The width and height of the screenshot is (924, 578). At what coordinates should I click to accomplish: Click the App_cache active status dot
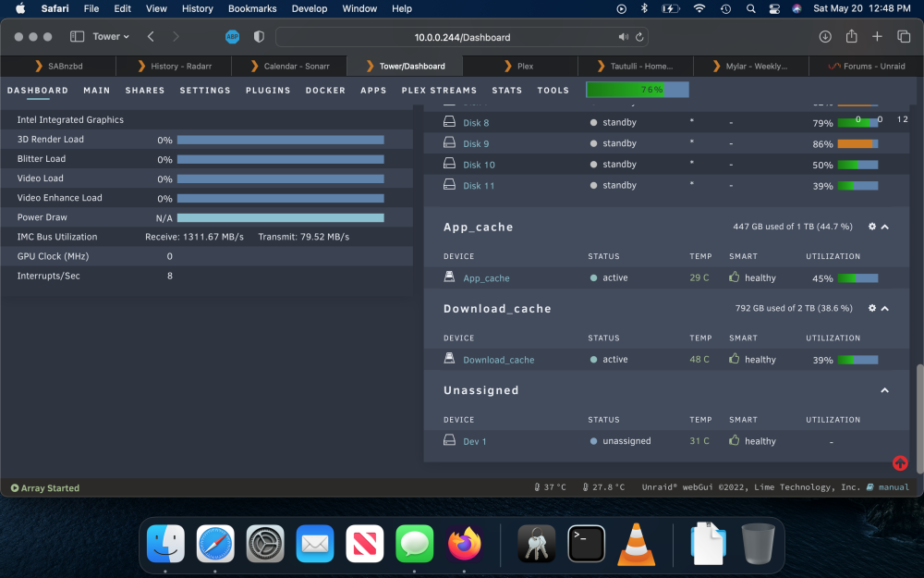[x=593, y=277]
